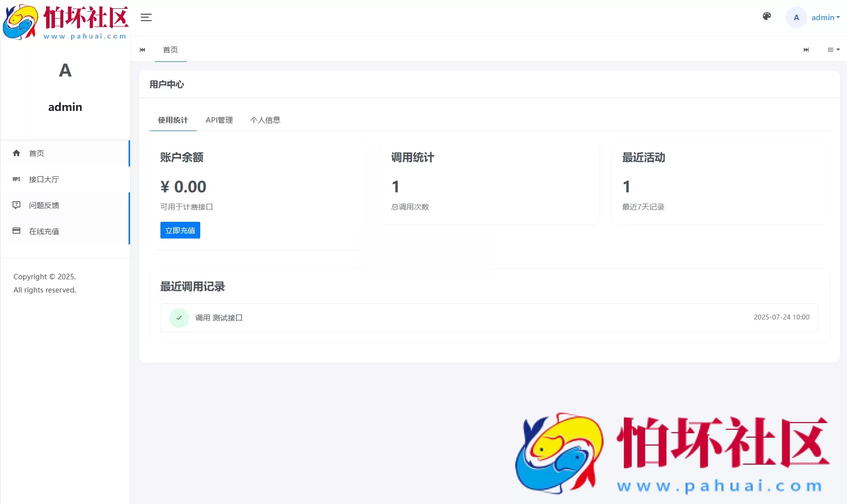Select the API icon for 接口大厅
The height and width of the screenshot is (504, 847).
pos(16,179)
